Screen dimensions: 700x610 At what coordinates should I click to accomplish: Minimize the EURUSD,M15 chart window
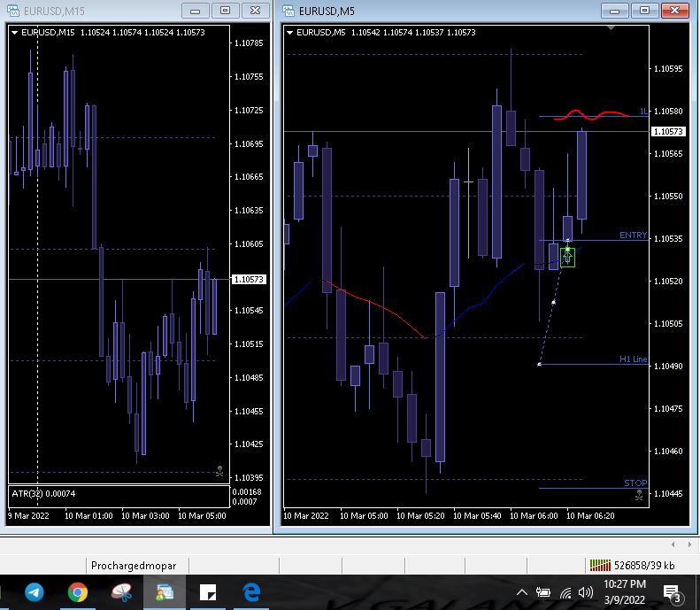tap(195, 11)
